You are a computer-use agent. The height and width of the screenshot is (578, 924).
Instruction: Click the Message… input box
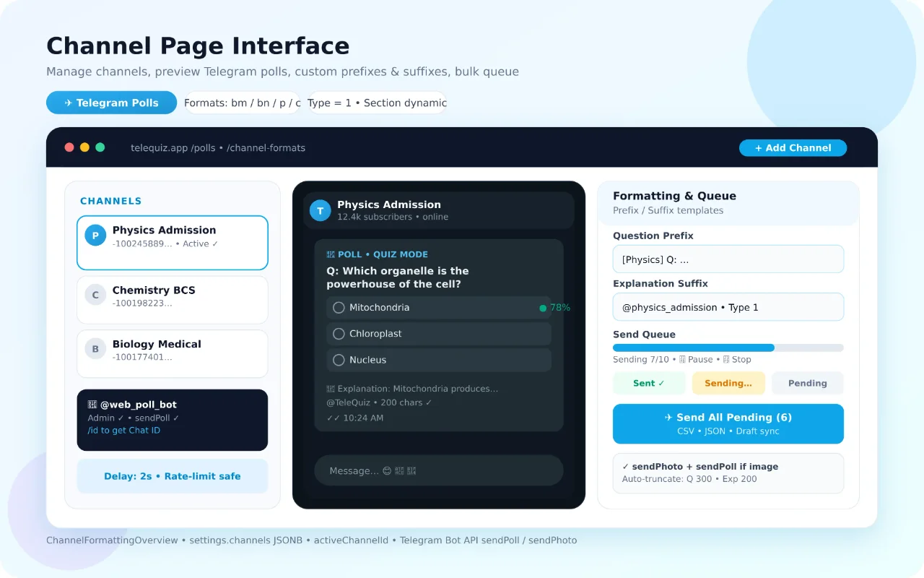coord(439,470)
